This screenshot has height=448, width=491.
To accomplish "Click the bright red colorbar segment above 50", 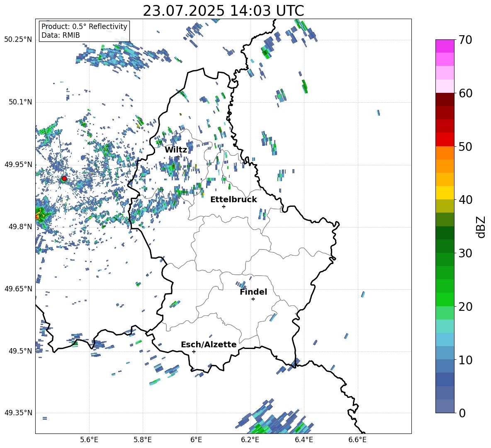I will coord(445,140).
